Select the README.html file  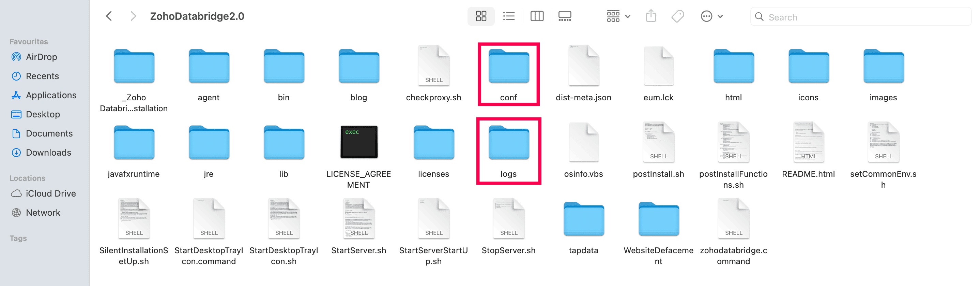808,142
